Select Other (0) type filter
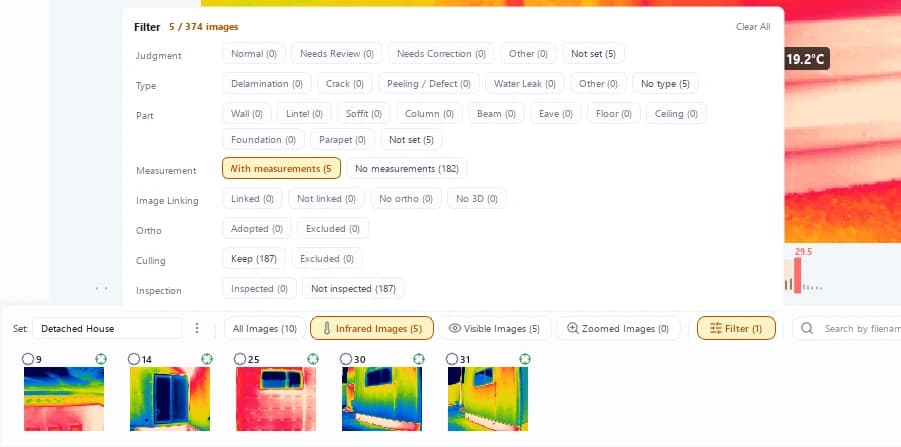This screenshot has height=447, width=901. pyautogui.click(x=598, y=83)
